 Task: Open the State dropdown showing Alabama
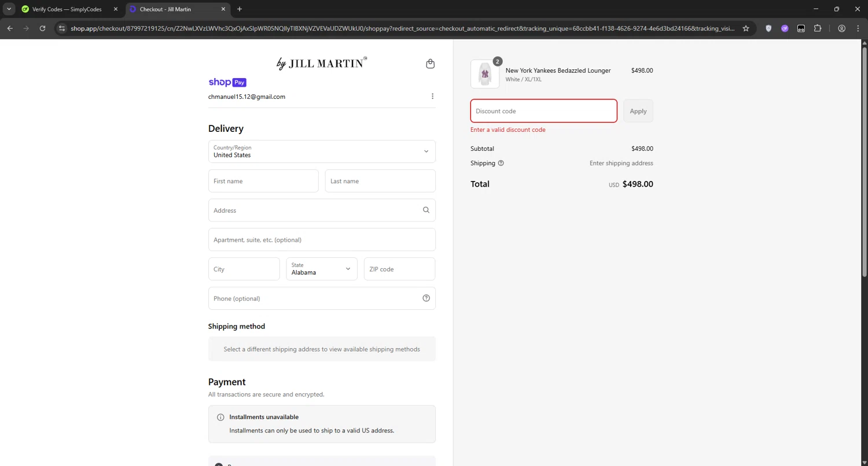pyautogui.click(x=322, y=269)
